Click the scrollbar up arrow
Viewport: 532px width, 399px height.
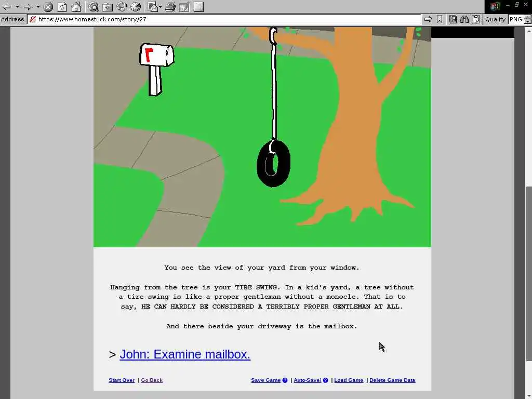coord(528,31)
